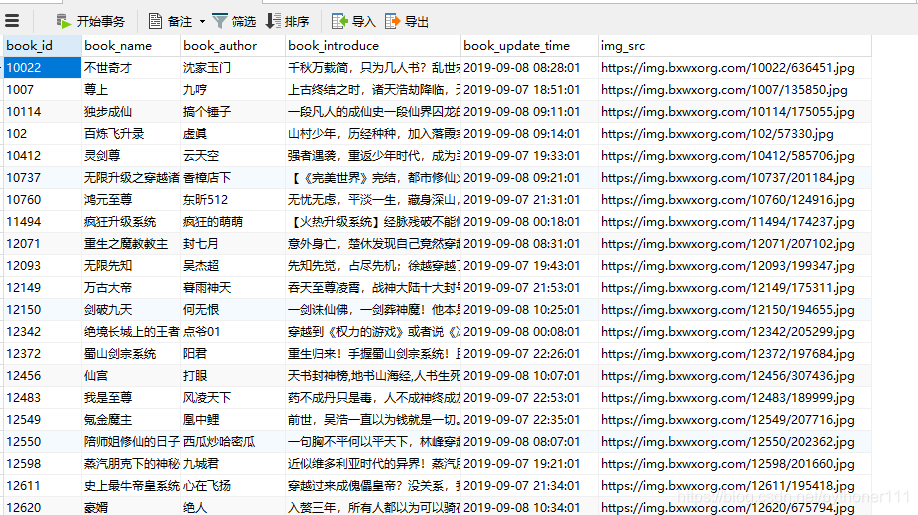
Task: Click the 开始事务 begin transaction button
Action: [91, 22]
